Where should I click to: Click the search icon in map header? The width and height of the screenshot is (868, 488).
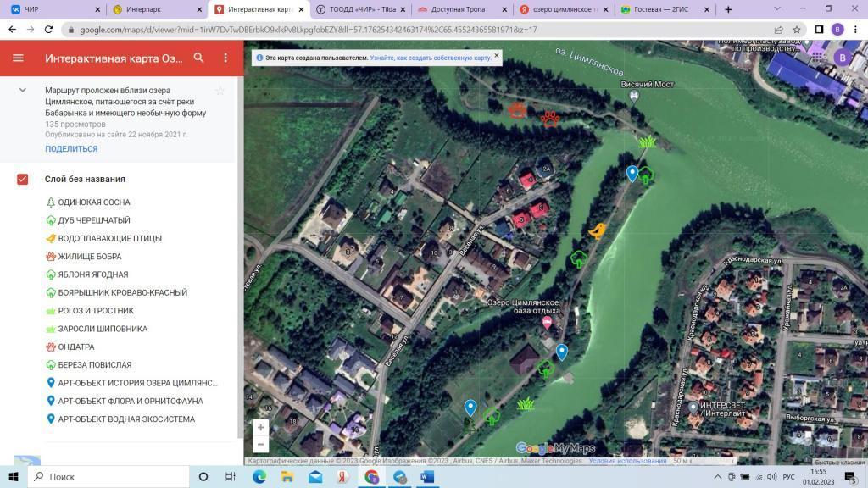[198, 58]
